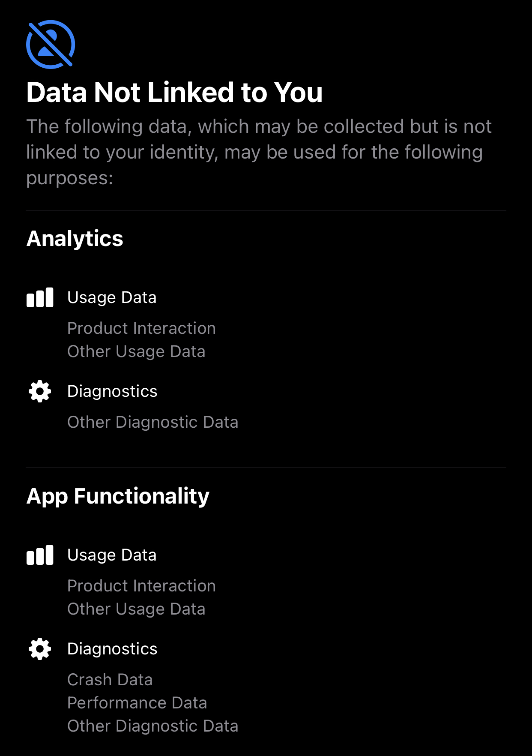Click the Analytics section heading

(x=75, y=239)
